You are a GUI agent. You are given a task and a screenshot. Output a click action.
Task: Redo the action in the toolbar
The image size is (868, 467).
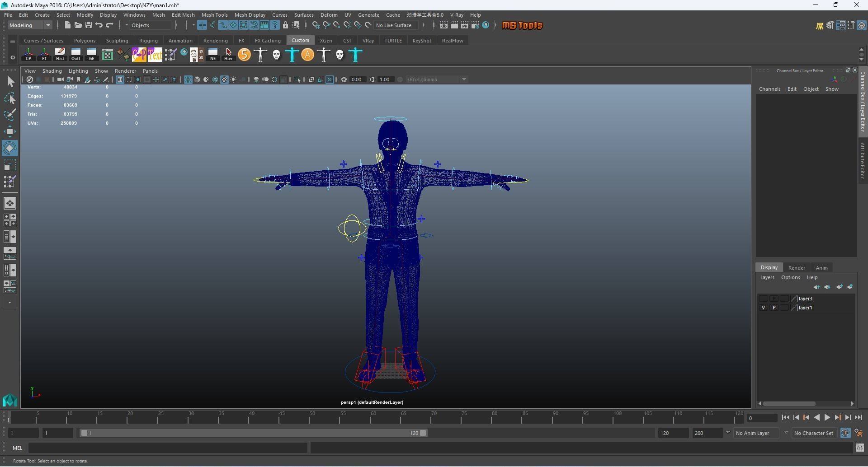coord(109,25)
